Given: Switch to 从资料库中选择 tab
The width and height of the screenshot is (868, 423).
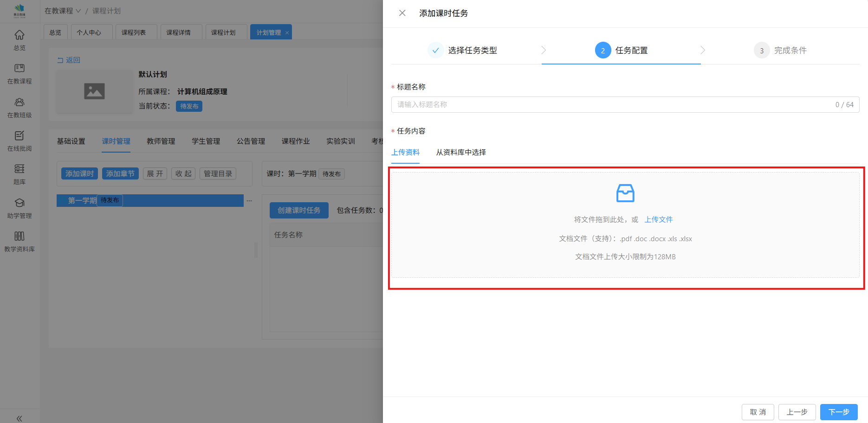Looking at the screenshot, I should tap(461, 153).
